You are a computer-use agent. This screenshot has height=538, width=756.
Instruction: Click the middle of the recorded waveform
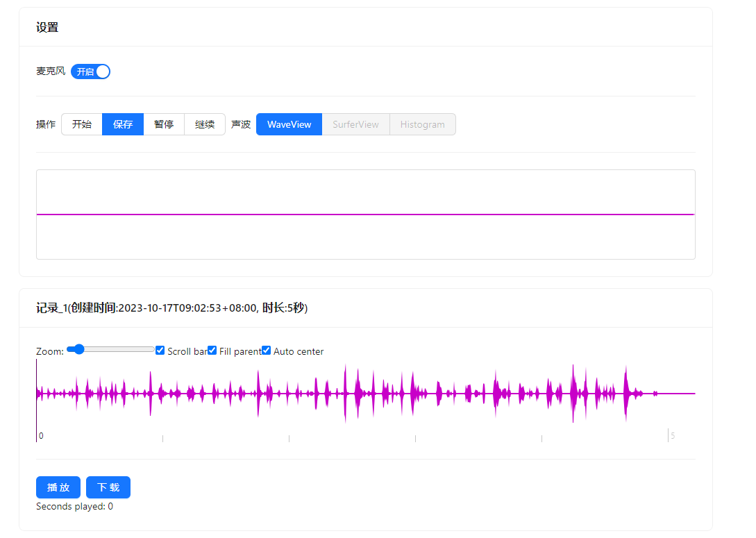[365, 393]
